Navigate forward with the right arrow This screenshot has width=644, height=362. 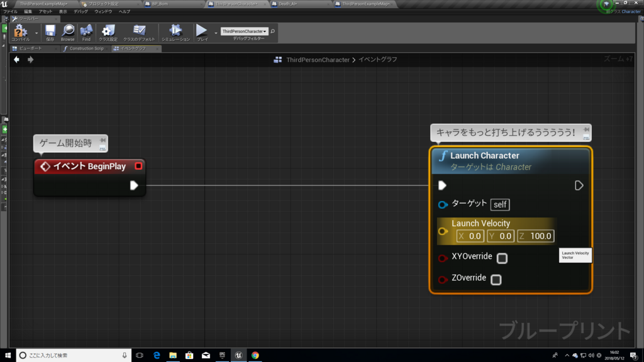(30, 60)
